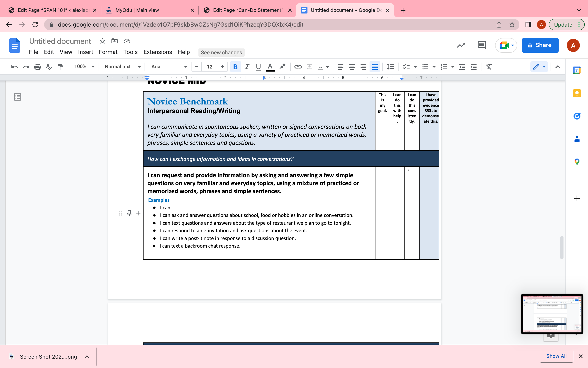Open Google Keep in side panel
Screen dimensions: 588x368
(x=577, y=93)
